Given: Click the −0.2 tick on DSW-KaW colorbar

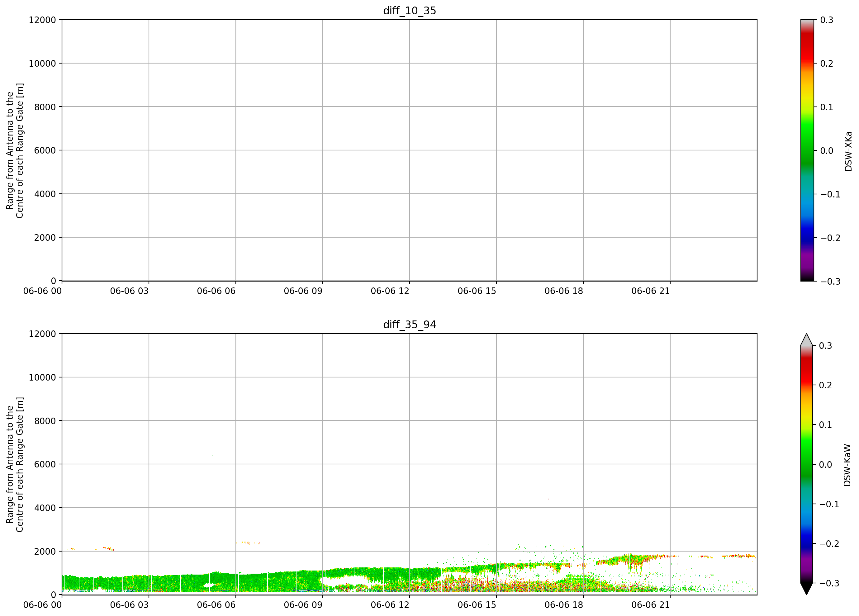Looking at the screenshot, I should coord(829,543).
